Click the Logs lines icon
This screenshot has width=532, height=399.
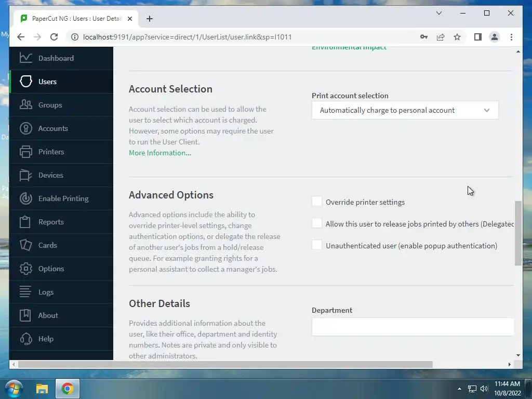[x=25, y=292]
